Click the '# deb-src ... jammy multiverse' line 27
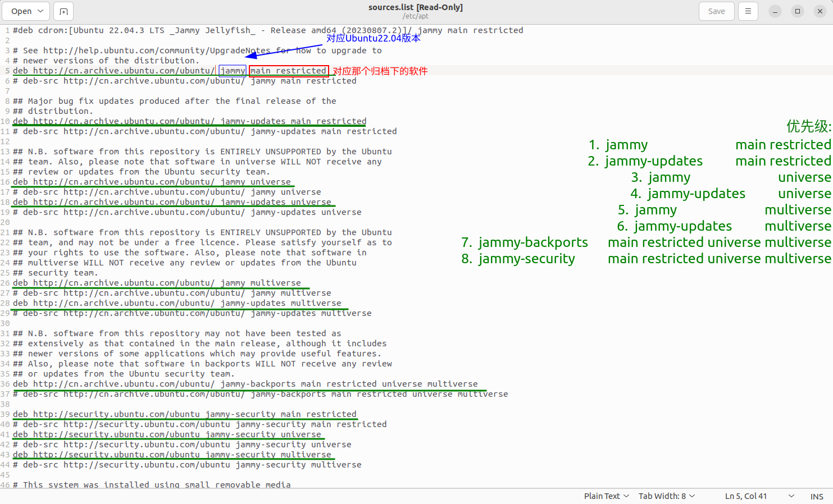833x504 pixels. 172,293
